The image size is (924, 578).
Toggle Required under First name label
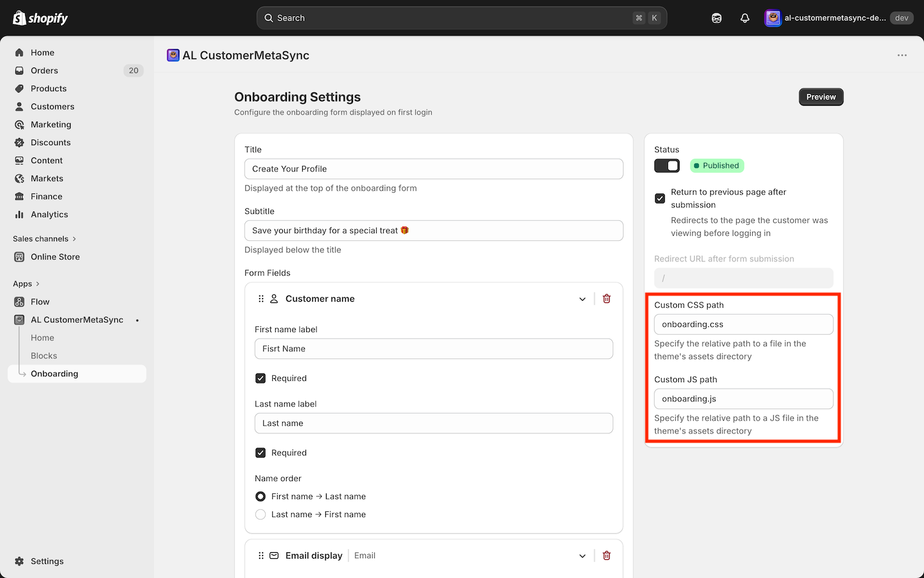pyautogui.click(x=261, y=378)
